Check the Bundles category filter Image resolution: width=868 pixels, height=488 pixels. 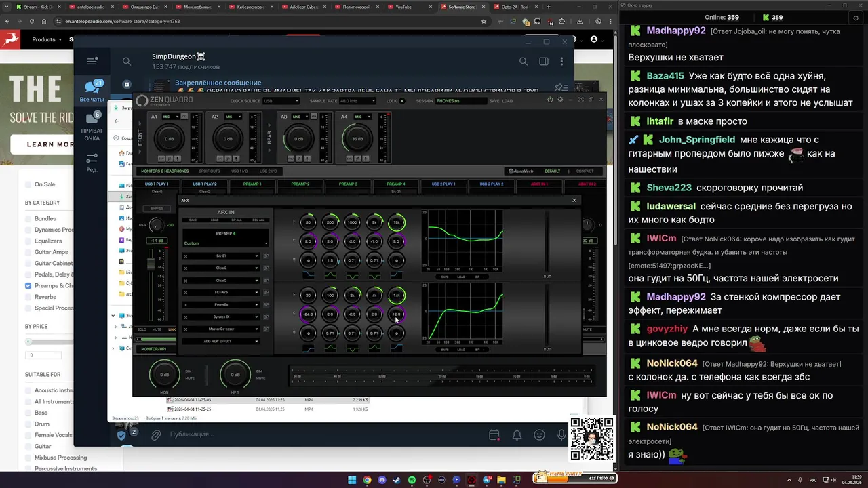coord(28,218)
